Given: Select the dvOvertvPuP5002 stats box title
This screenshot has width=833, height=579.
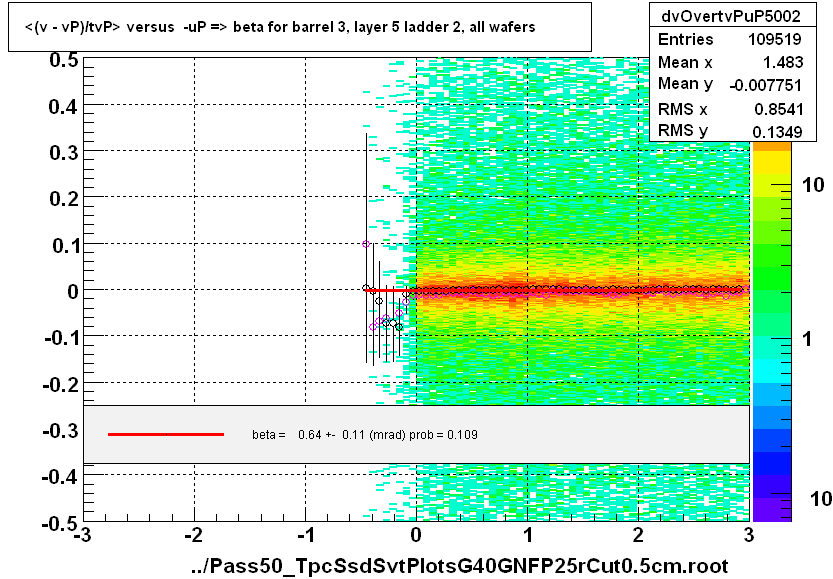Looking at the screenshot, I should 731,16.
